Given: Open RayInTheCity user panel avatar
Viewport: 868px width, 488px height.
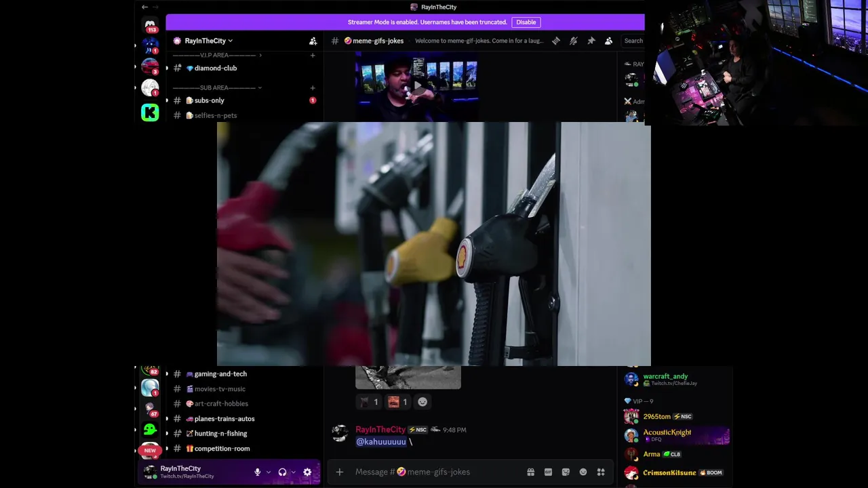Looking at the screenshot, I should pos(150,472).
